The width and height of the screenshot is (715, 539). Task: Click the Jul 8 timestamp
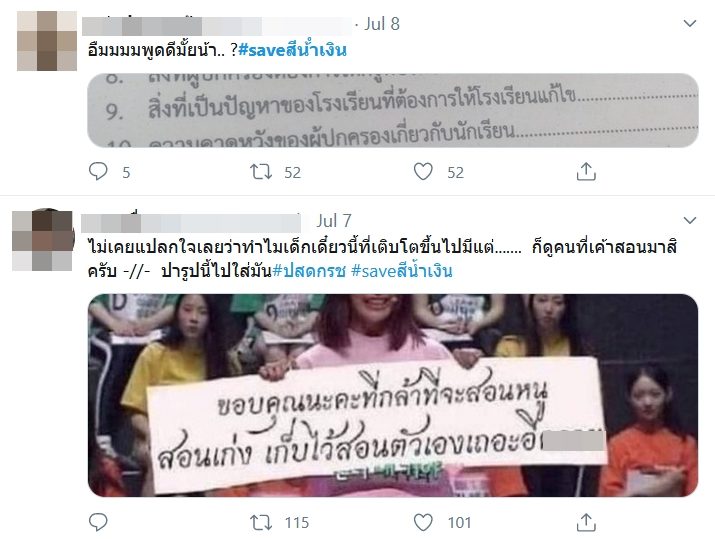tap(382, 24)
